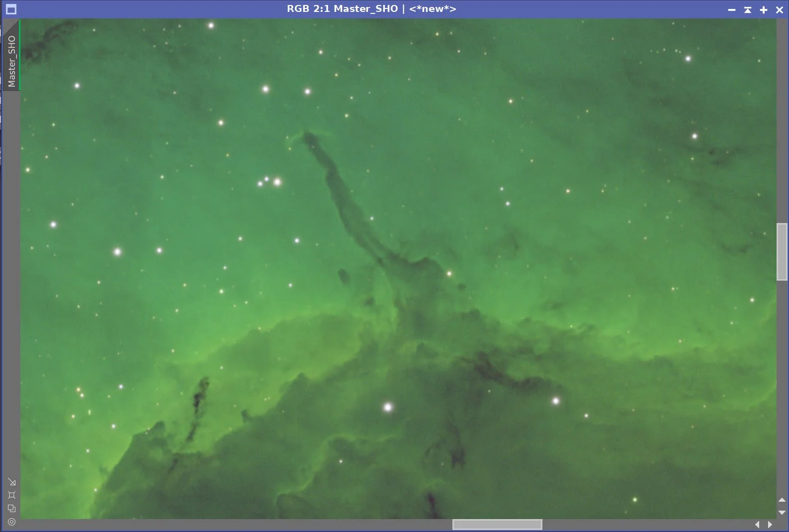Click the scroll left arrow
The height and width of the screenshot is (532, 789).
tap(757, 525)
